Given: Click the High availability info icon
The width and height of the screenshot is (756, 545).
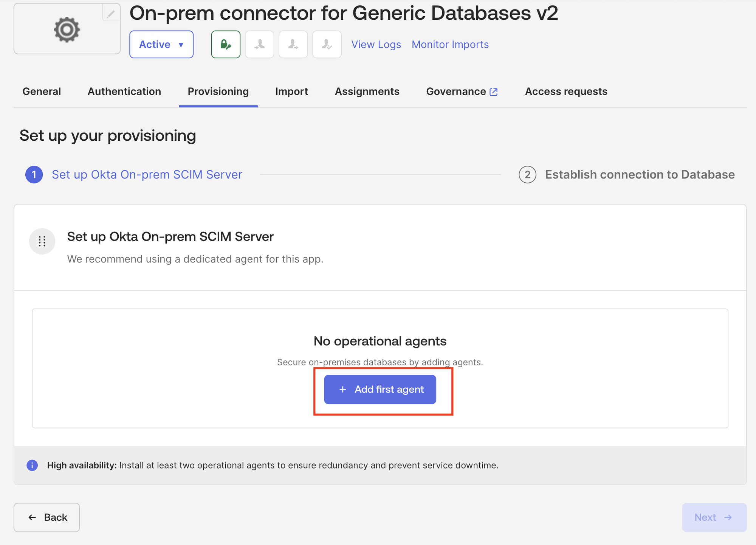Looking at the screenshot, I should click(x=32, y=465).
